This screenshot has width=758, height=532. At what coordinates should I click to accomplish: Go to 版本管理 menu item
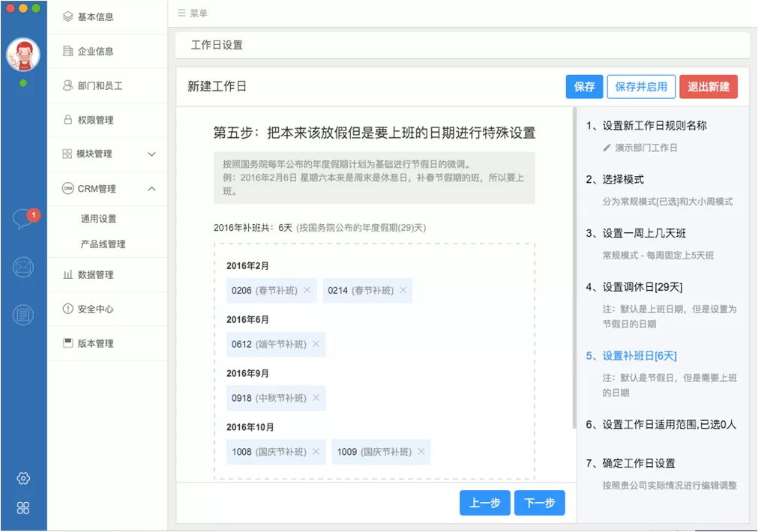107,343
